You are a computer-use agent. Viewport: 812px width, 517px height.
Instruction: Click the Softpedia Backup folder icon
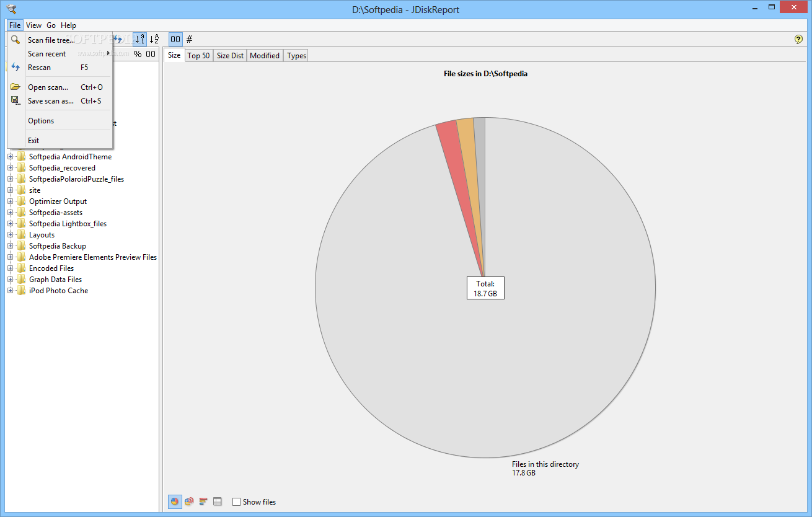22,246
